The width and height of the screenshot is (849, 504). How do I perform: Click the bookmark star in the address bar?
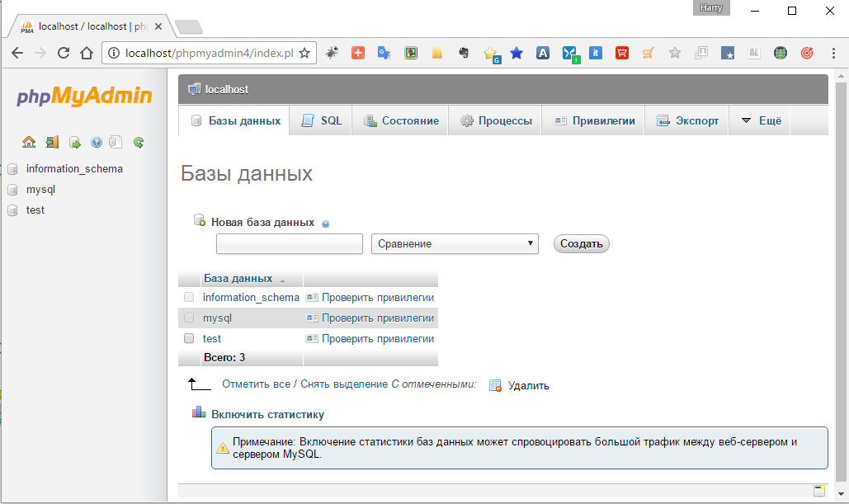click(x=304, y=53)
